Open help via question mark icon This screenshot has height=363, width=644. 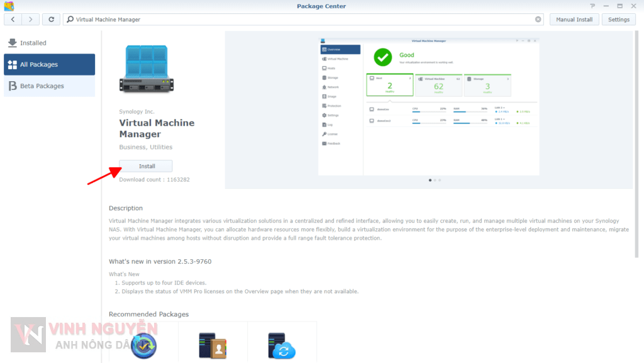(x=592, y=6)
